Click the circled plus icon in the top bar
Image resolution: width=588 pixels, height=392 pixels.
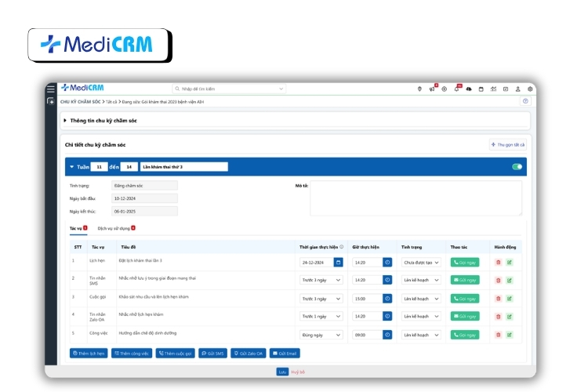[444, 89]
